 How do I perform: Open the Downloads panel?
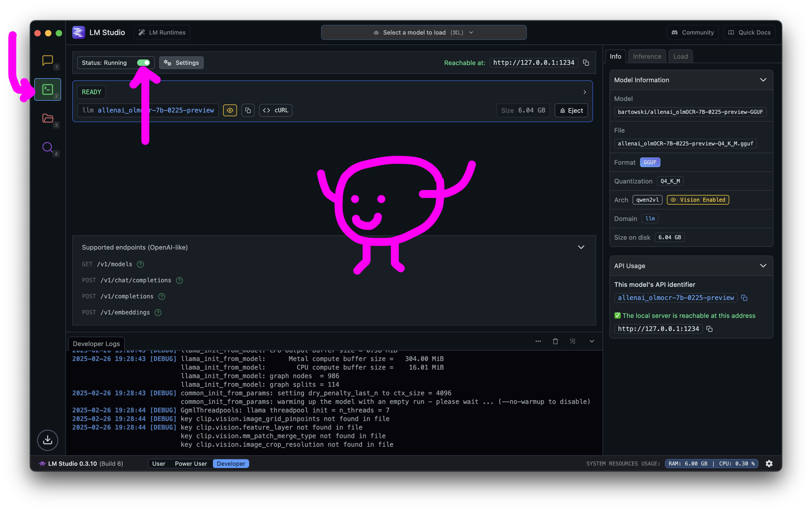(48, 440)
